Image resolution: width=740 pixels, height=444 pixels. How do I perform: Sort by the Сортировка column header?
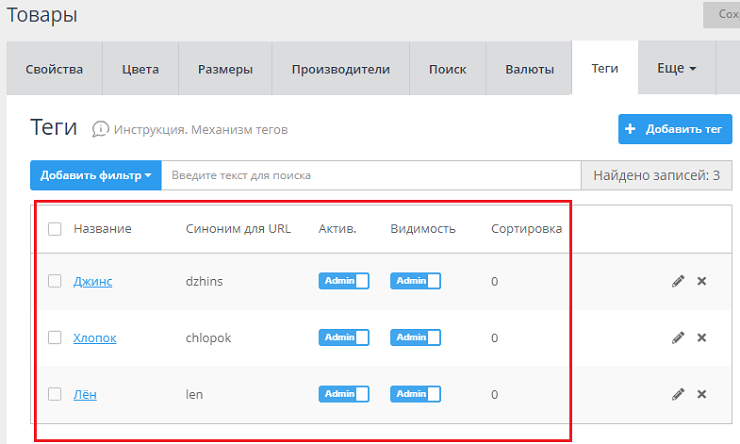[526, 229]
